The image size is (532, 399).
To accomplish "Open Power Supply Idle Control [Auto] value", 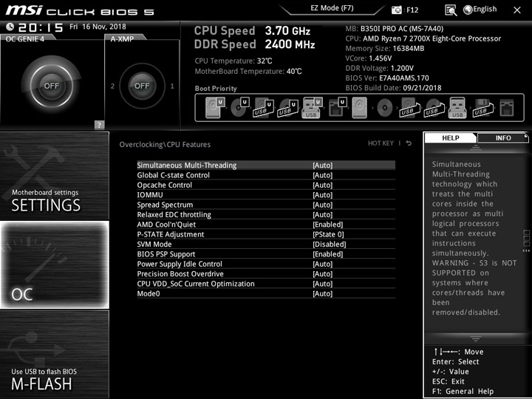I will click(x=323, y=264).
